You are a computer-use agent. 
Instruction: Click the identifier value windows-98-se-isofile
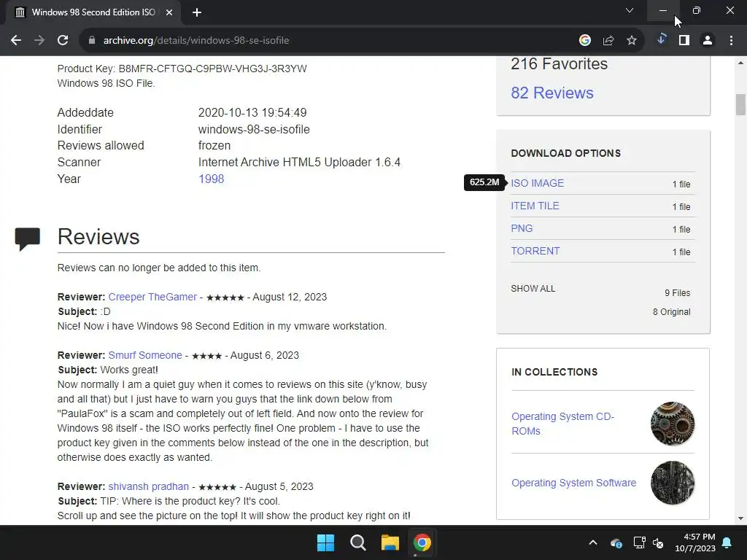point(254,130)
